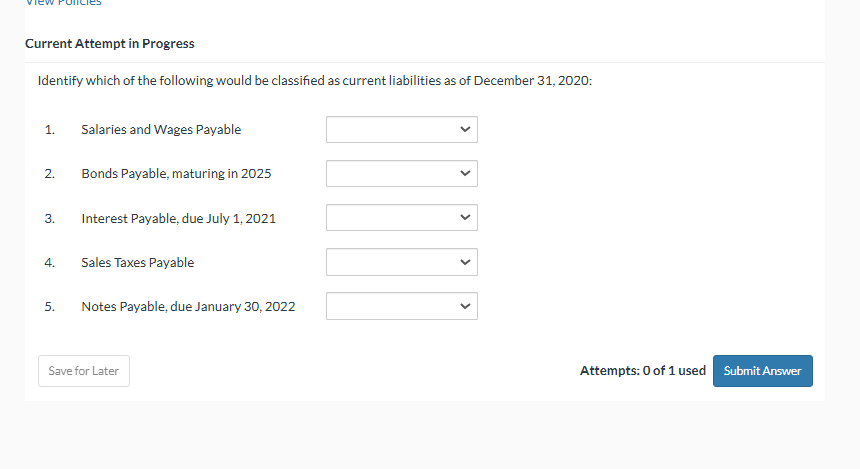The image size is (860, 469).
Task: Click the 'Current Attempt in Progress' heading
Action: (110, 44)
